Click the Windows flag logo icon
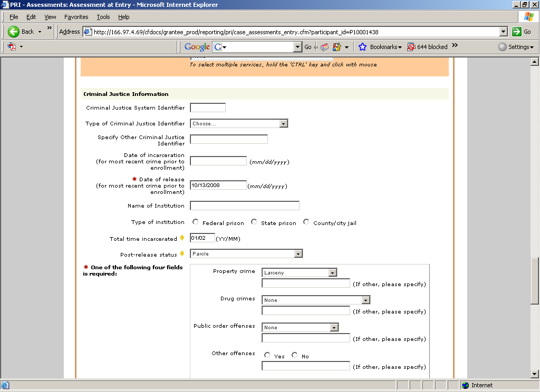Viewport: 540px width, 392px height. tap(528, 17)
